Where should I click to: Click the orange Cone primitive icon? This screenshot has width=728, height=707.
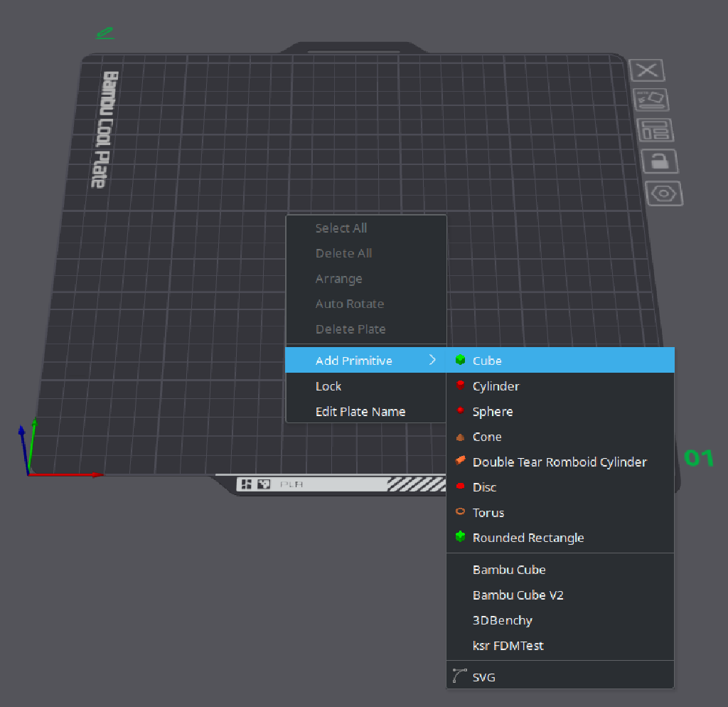coord(461,436)
